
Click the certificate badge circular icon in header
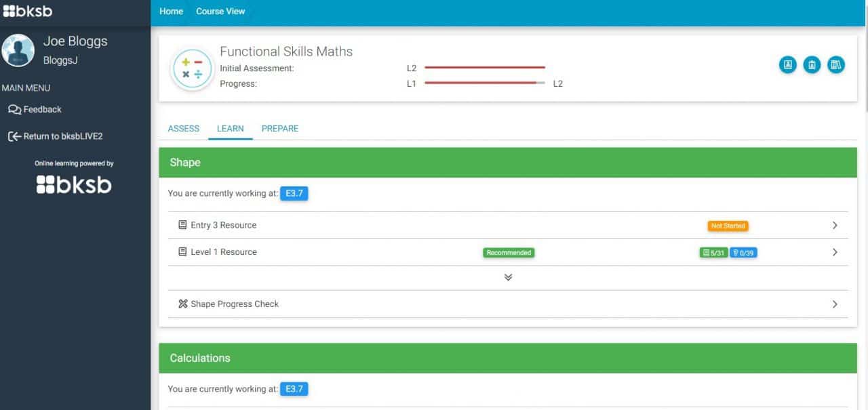click(812, 64)
